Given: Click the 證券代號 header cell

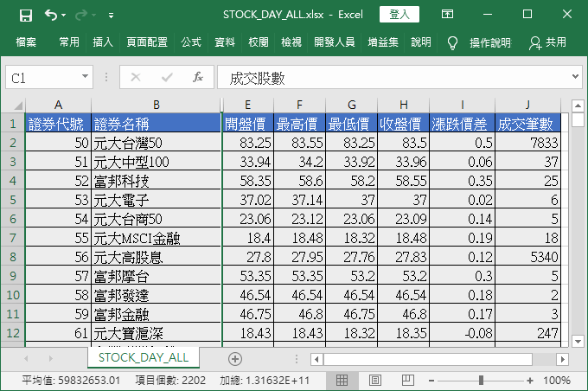Looking at the screenshot, I should (58, 123).
